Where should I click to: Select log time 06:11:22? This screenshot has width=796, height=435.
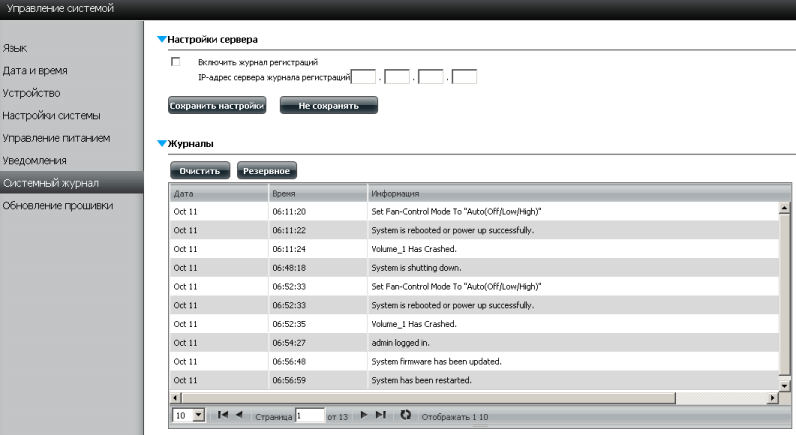click(x=289, y=230)
